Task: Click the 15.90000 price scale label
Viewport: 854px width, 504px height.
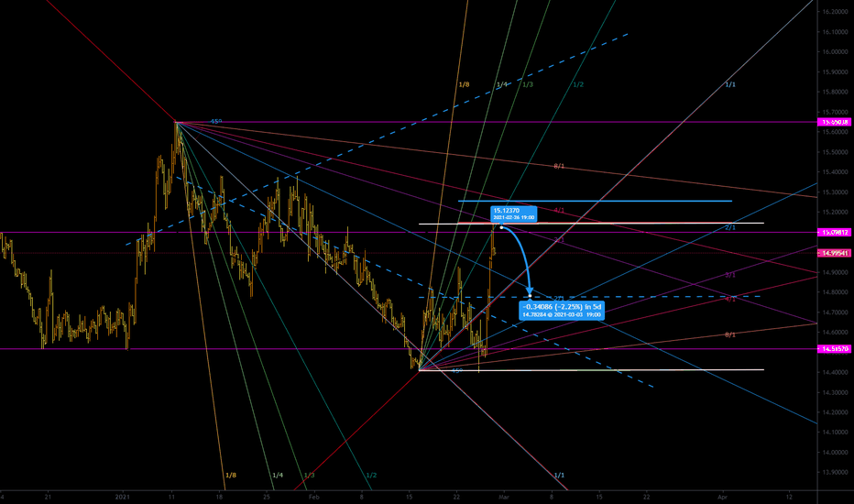Action: click(x=836, y=71)
